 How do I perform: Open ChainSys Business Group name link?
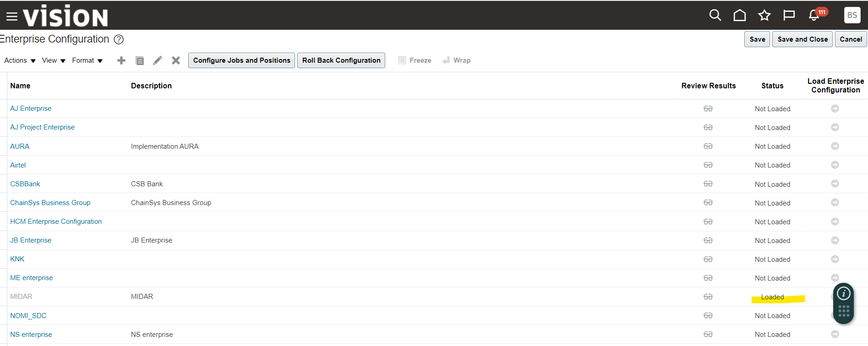pyautogui.click(x=50, y=203)
